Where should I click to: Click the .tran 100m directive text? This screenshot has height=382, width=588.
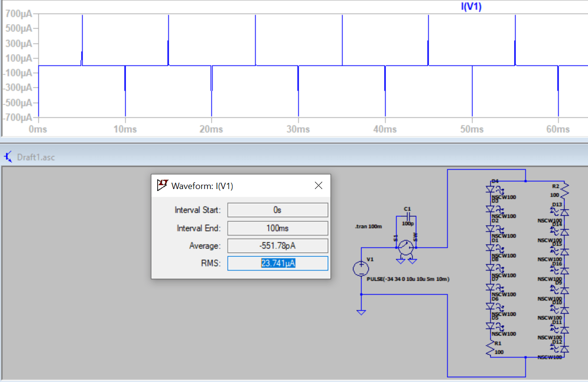click(368, 226)
